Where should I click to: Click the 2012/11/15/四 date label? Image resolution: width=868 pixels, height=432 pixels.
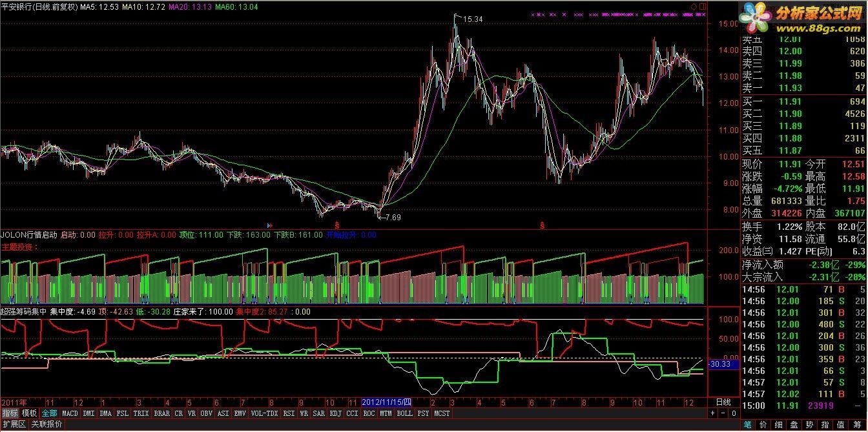pos(386,402)
